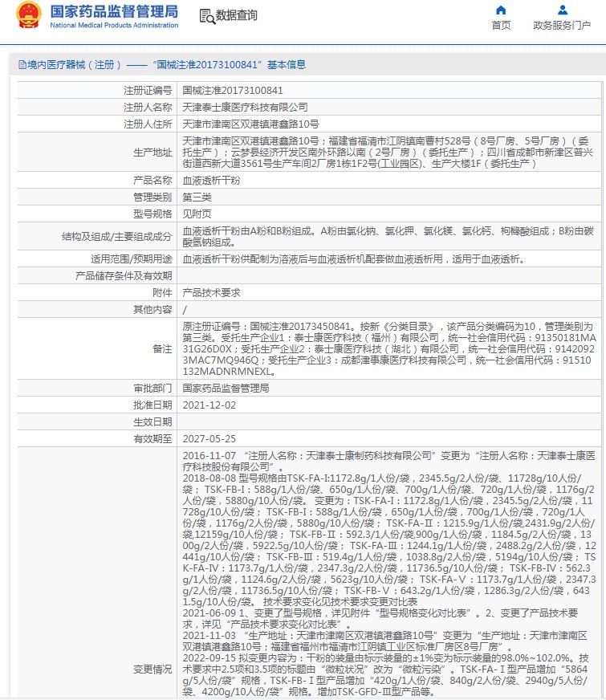Click 结构及组成/主要组成成分 row label
Screen dimensions: 606x700
coord(117,237)
